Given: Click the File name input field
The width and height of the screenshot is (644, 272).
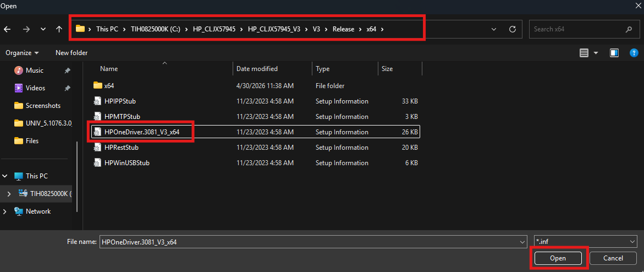Looking at the screenshot, I should coord(309,242).
